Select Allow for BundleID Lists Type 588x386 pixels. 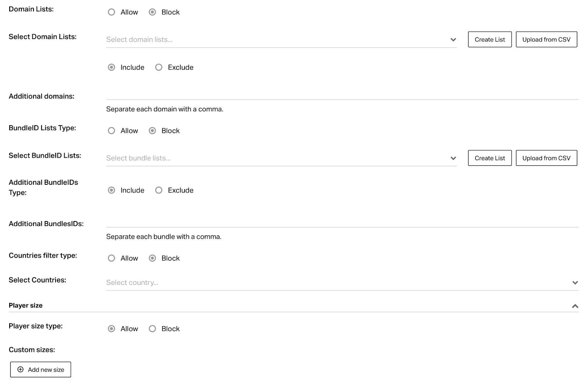click(111, 131)
